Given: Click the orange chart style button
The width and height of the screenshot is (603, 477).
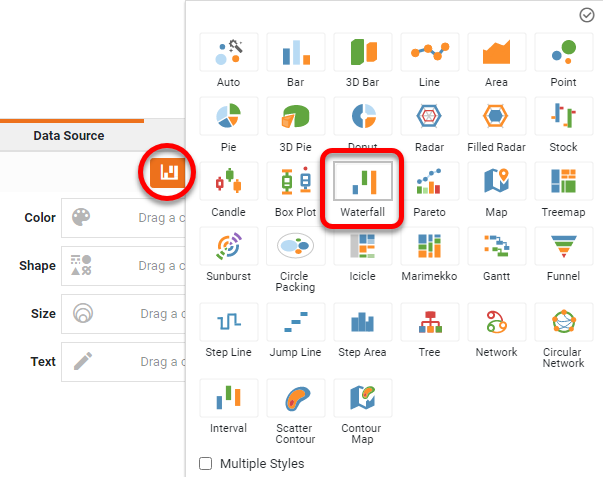Looking at the screenshot, I should pyautogui.click(x=168, y=172).
